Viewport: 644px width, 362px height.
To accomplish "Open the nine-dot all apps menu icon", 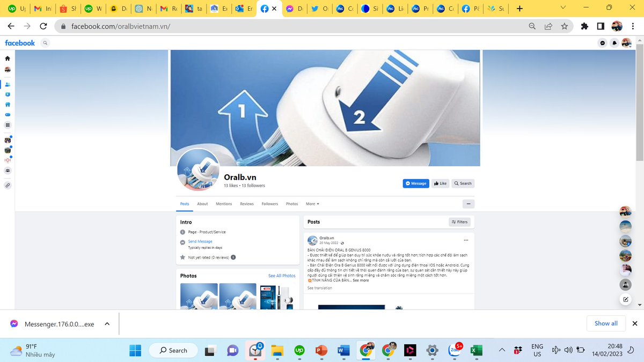I will 8,125.
